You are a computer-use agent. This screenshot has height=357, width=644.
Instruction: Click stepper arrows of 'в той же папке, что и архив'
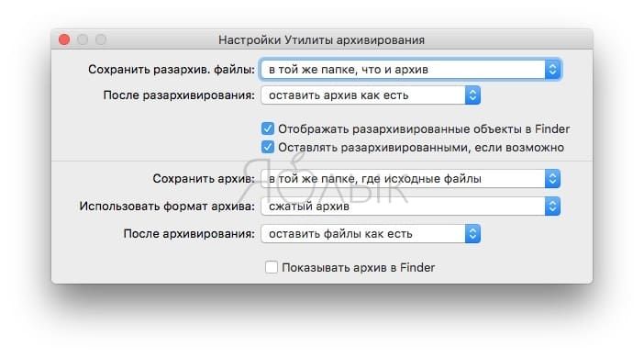tap(553, 70)
